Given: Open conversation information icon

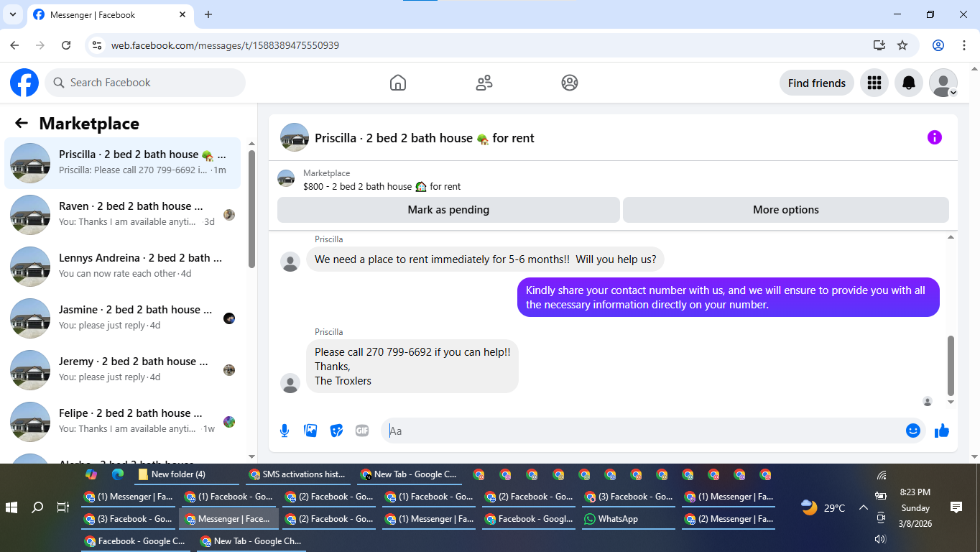Looking at the screenshot, I should 935,137.
